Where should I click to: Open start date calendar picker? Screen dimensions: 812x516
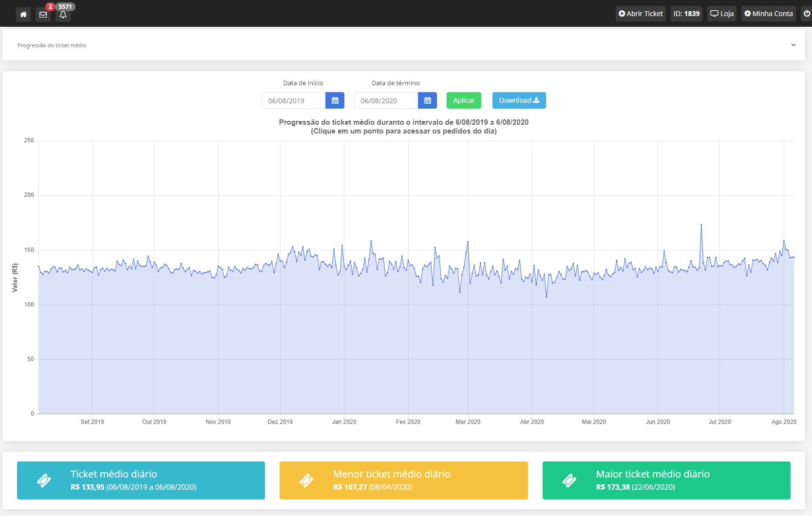click(335, 100)
